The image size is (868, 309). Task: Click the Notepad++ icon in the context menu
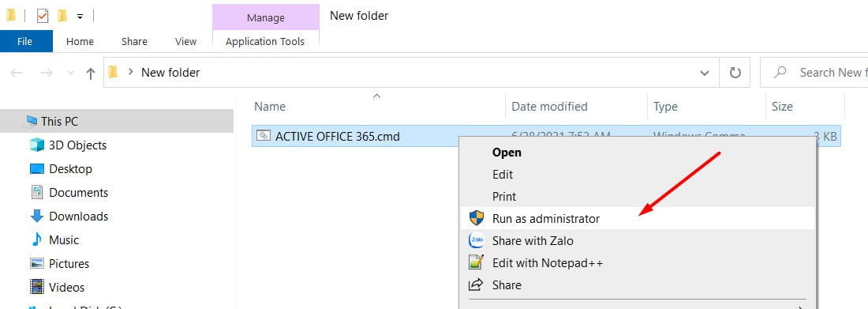[x=476, y=262]
